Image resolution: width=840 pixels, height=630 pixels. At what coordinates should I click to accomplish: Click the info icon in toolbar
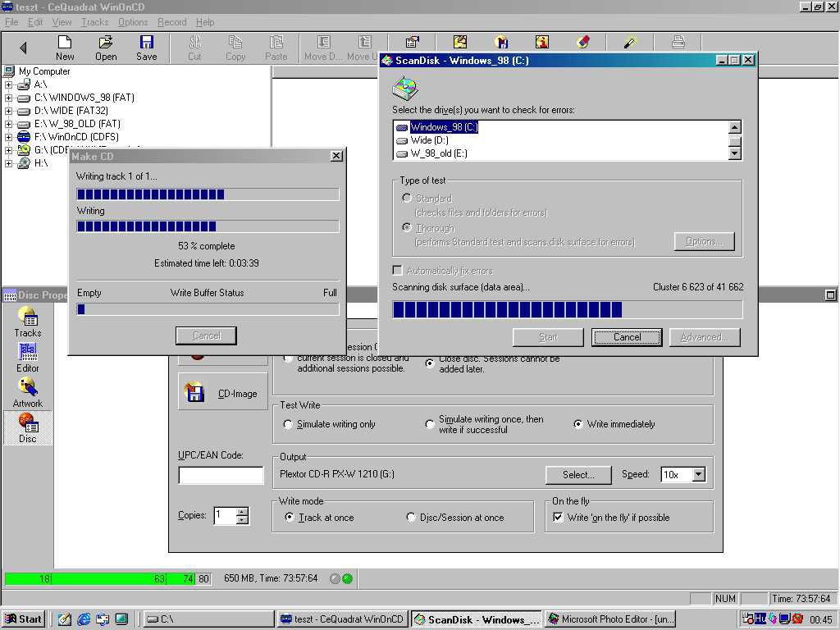coord(542,42)
